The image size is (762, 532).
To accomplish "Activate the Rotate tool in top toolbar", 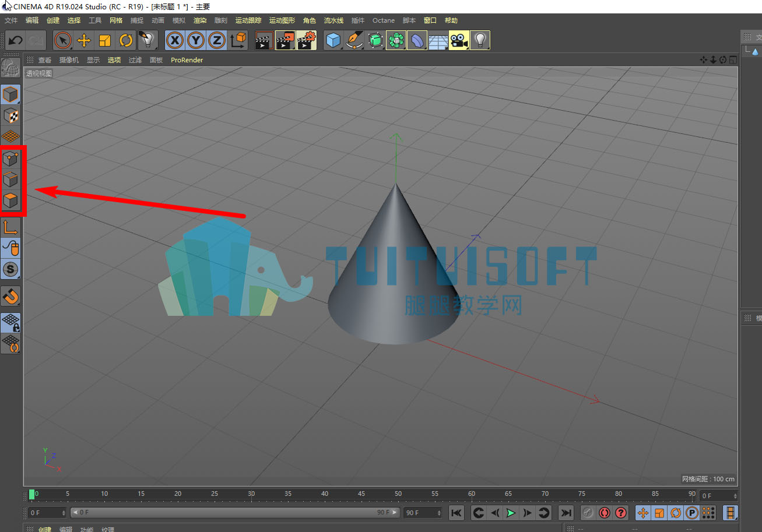I will point(126,40).
